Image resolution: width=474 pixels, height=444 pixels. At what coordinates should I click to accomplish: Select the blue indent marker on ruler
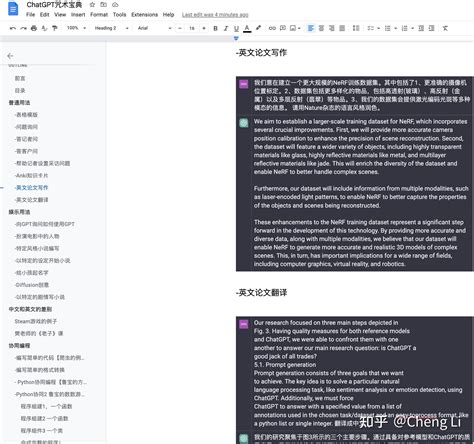236,39
